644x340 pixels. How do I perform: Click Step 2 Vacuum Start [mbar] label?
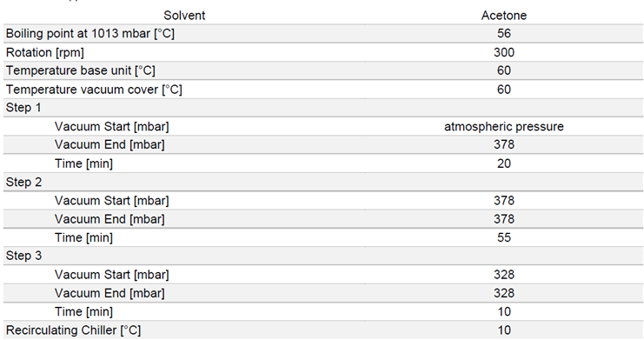pos(112,201)
